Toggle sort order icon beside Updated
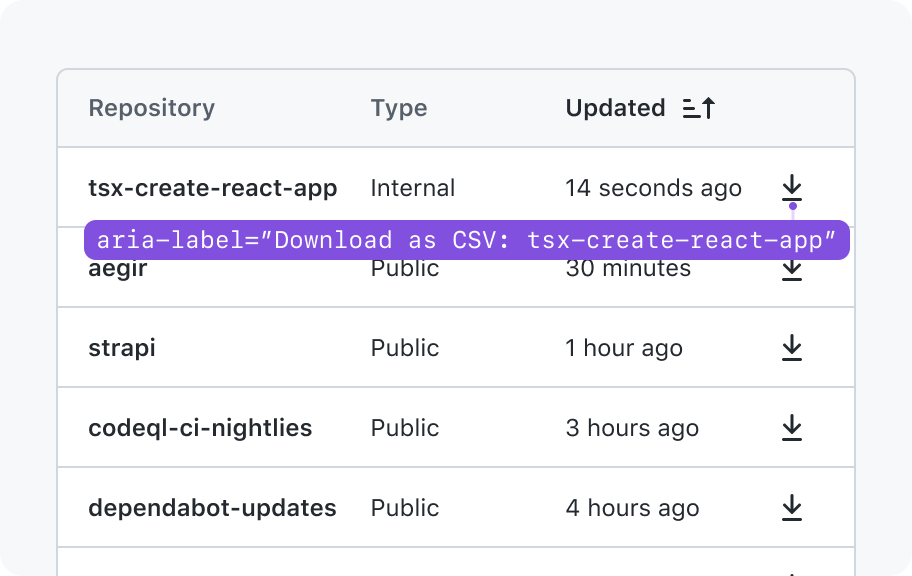This screenshot has height=576, width=912. click(x=699, y=108)
